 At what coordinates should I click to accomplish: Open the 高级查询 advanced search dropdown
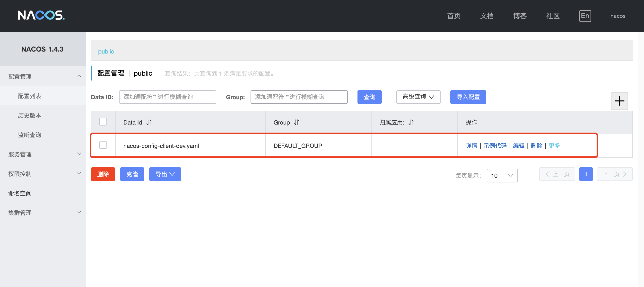coord(418,97)
